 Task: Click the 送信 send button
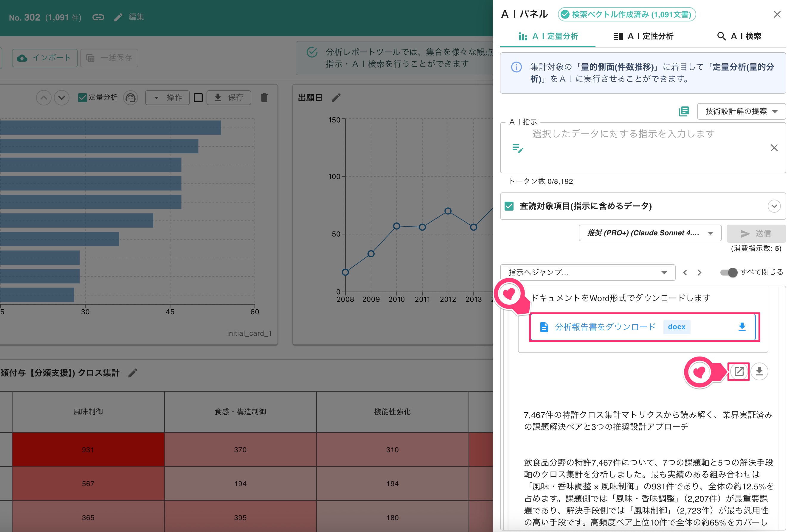click(756, 234)
